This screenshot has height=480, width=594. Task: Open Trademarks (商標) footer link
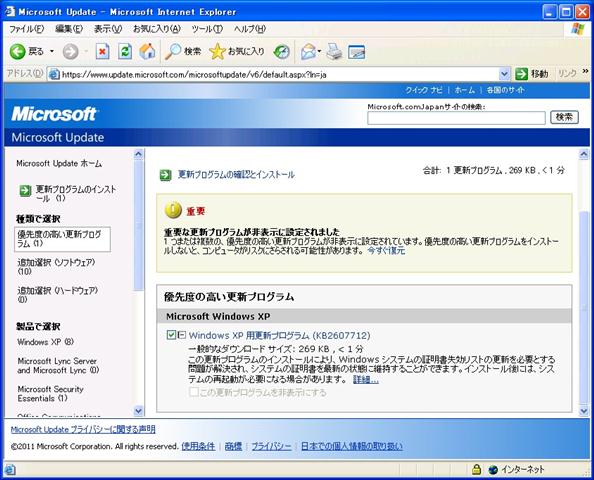[233, 446]
